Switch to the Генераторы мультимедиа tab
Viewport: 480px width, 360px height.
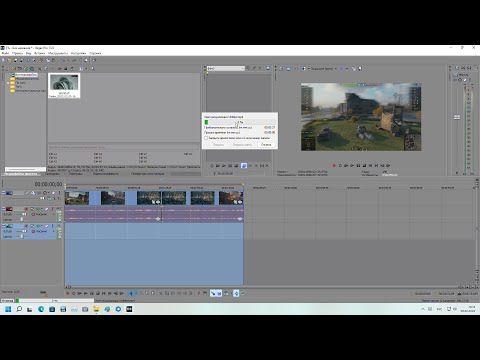(148, 174)
